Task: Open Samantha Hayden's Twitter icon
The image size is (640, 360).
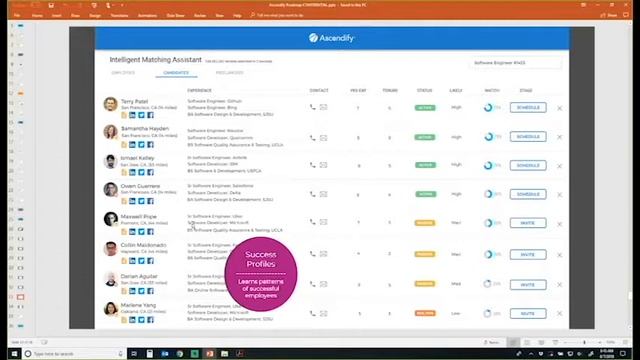Action: [x=141, y=144]
